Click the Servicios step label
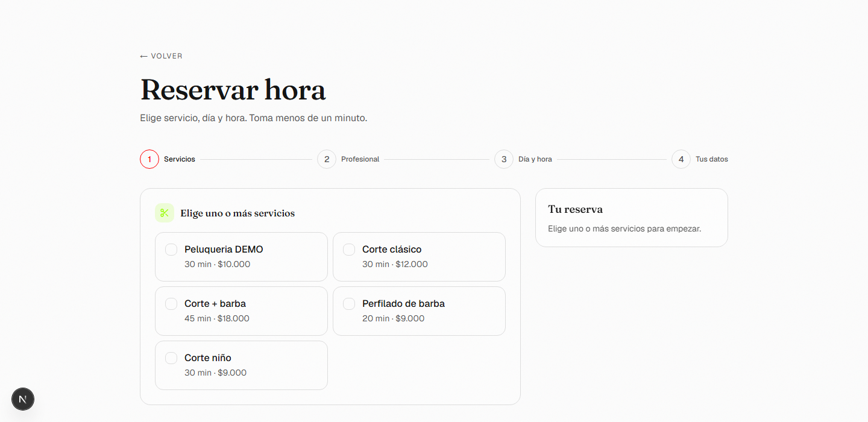This screenshot has height=422, width=868. 180,159
